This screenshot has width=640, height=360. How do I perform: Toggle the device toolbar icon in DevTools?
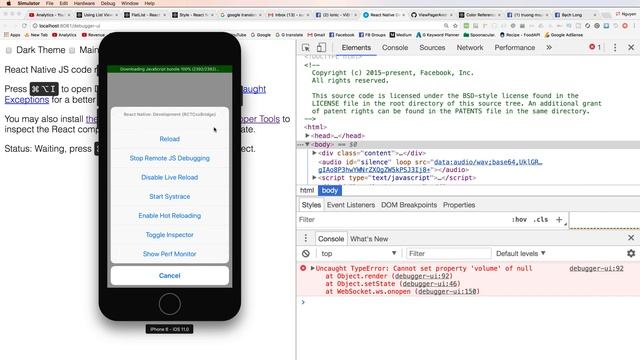[321, 47]
